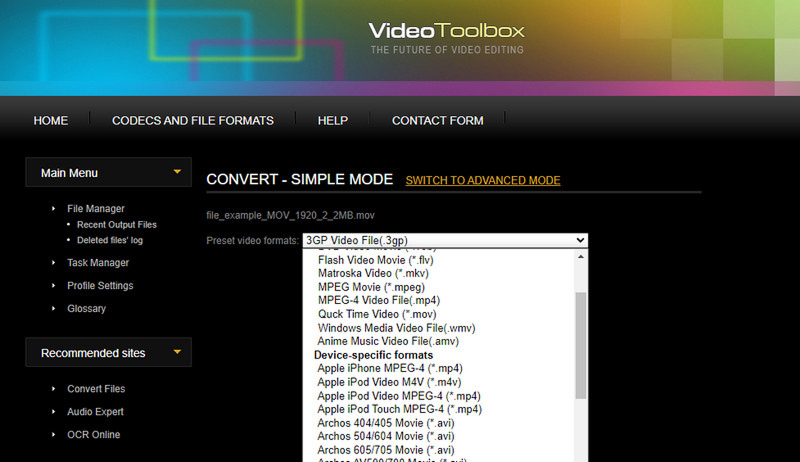This screenshot has width=800, height=462.
Task: Select MPEG-4 Video File (.mp4) option
Action: click(x=378, y=300)
